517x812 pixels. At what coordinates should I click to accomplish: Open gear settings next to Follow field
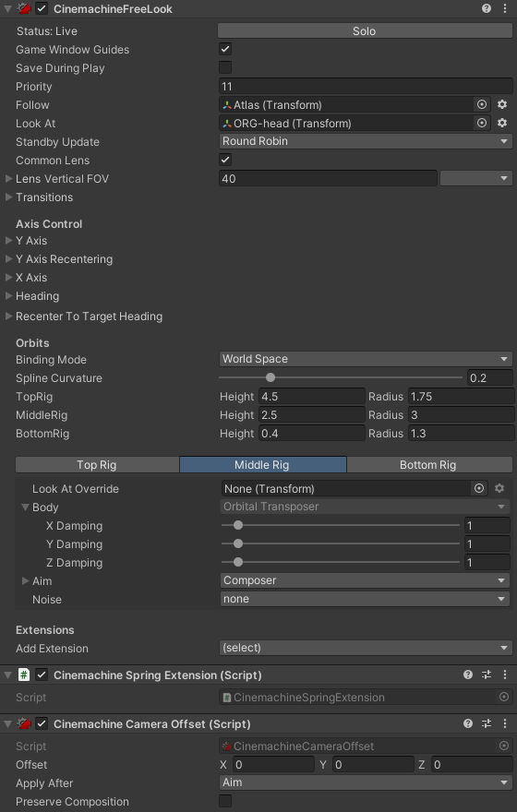click(502, 104)
